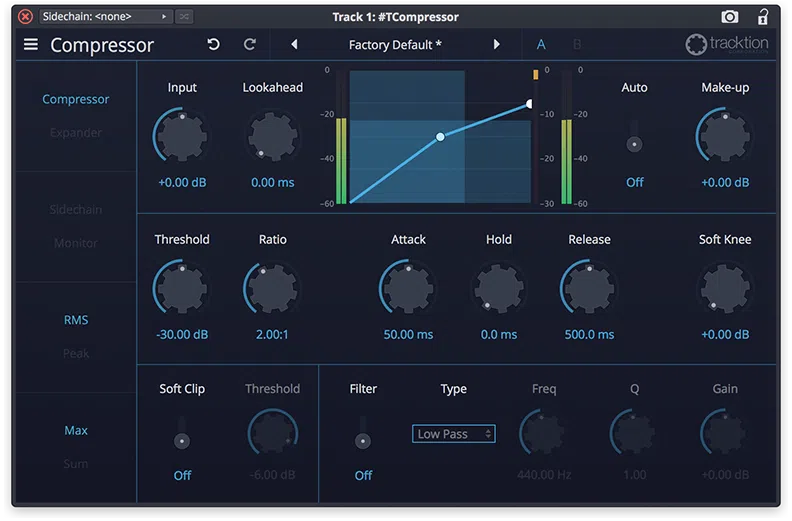Screen dimensions: 792x521
Task: Go to next preset with right arrow
Action: 497,44
